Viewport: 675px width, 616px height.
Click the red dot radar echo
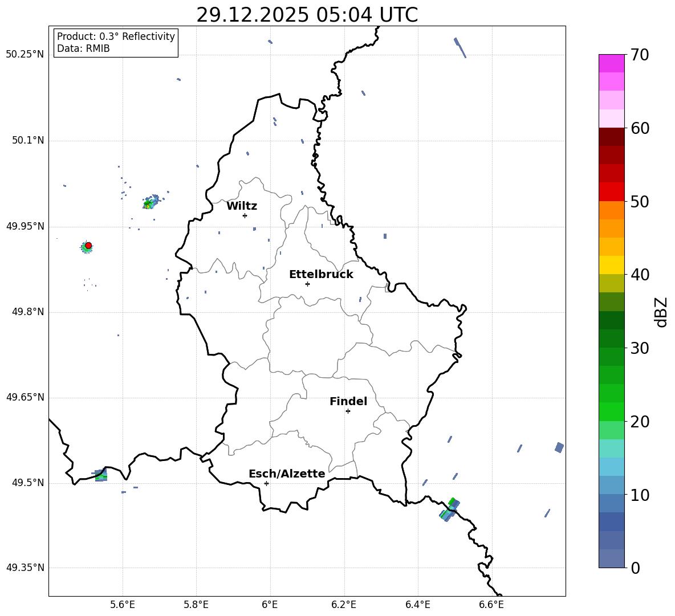[x=88, y=246]
